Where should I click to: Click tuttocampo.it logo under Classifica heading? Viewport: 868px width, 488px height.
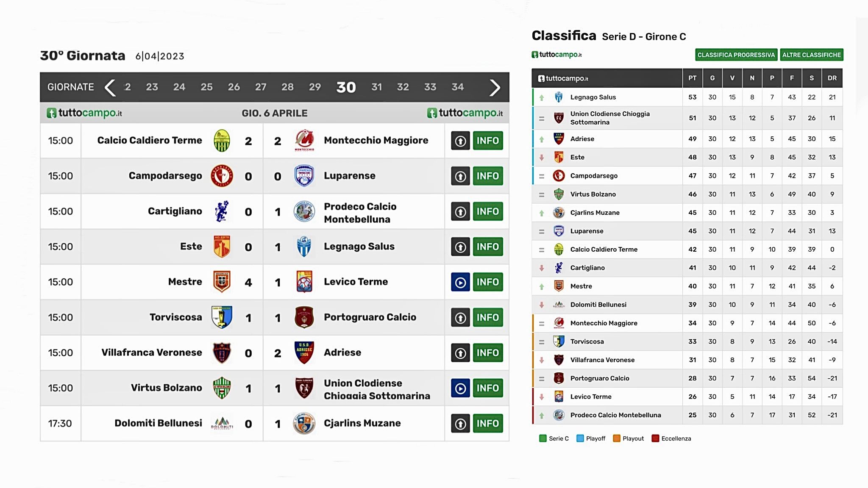click(x=556, y=55)
